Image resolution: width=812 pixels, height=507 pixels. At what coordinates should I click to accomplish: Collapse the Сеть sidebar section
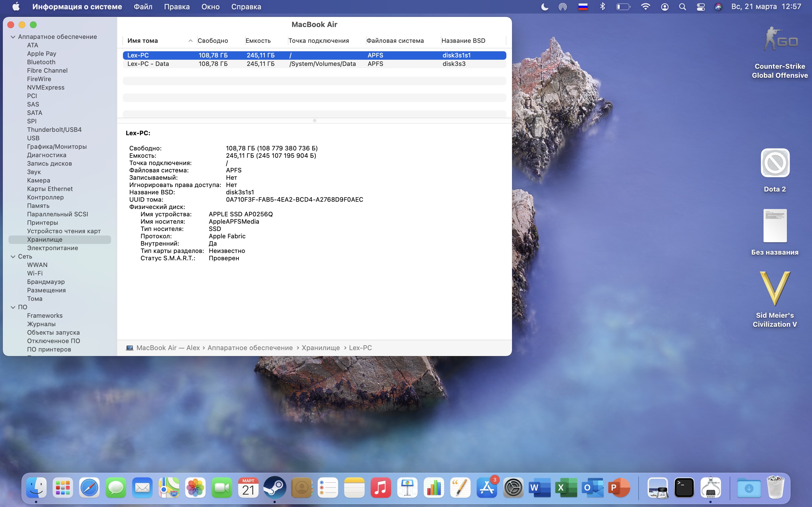coord(13,257)
